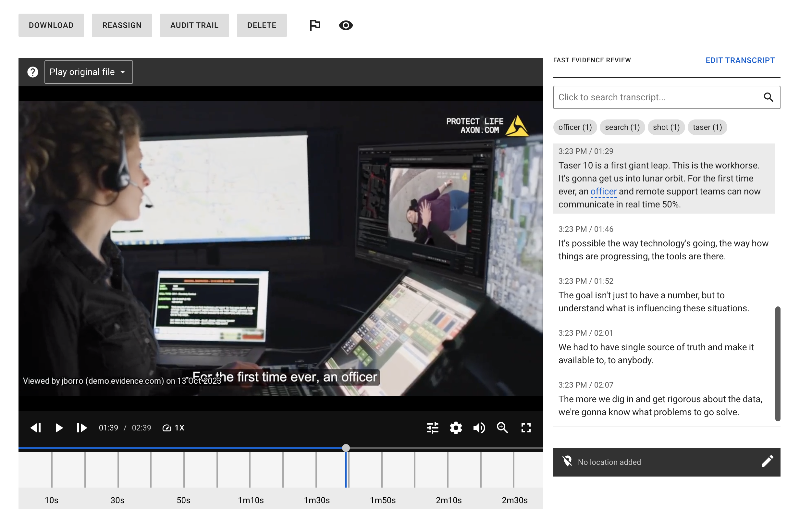812x509 pixels.
Task: Click the video zoom-in magnifier icon
Action: [x=502, y=428]
